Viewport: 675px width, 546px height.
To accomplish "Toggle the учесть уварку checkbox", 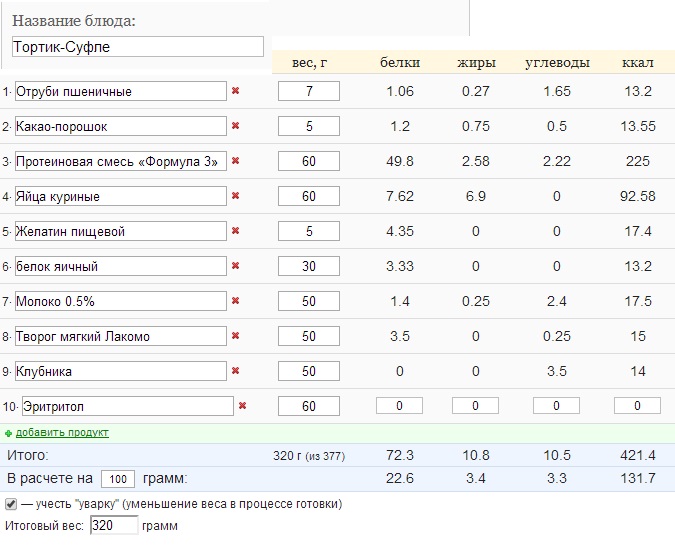I will pyautogui.click(x=11, y=504).
